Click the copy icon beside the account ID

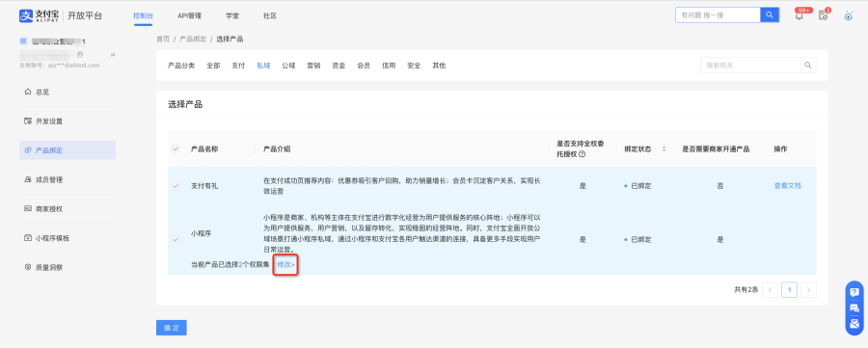pos(80,55)
